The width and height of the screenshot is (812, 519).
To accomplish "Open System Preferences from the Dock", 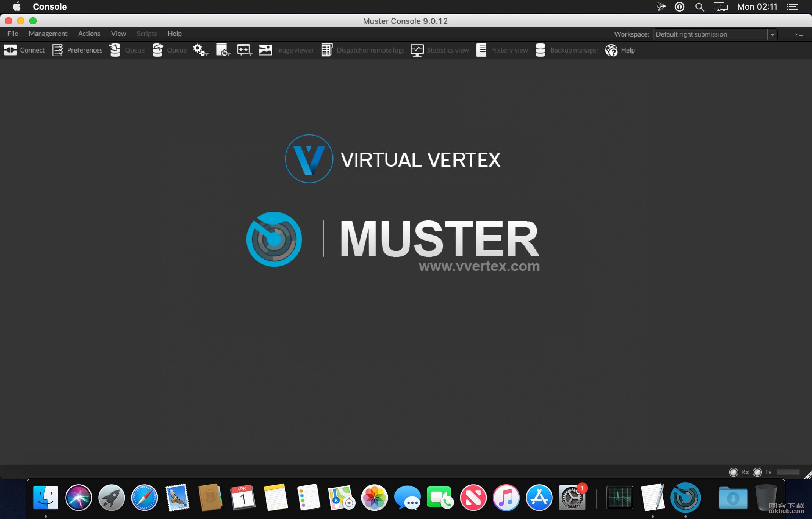I will click(x=572, y=498).
